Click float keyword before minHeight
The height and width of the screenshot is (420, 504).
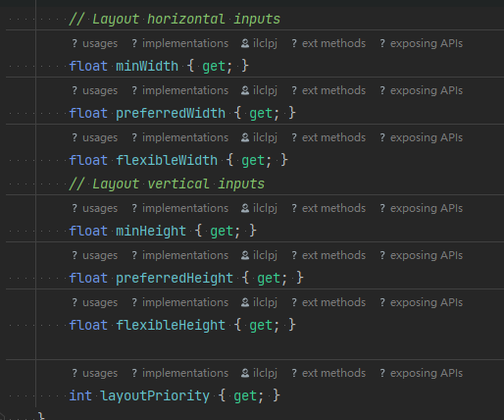88,231
